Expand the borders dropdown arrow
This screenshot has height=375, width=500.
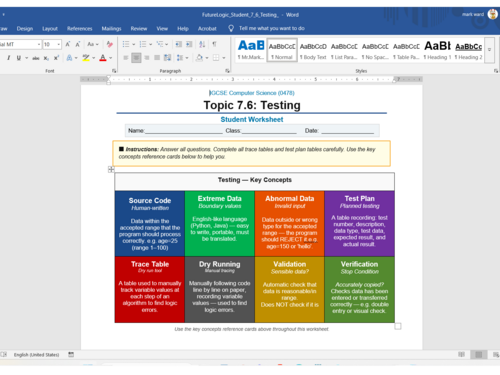224,58
